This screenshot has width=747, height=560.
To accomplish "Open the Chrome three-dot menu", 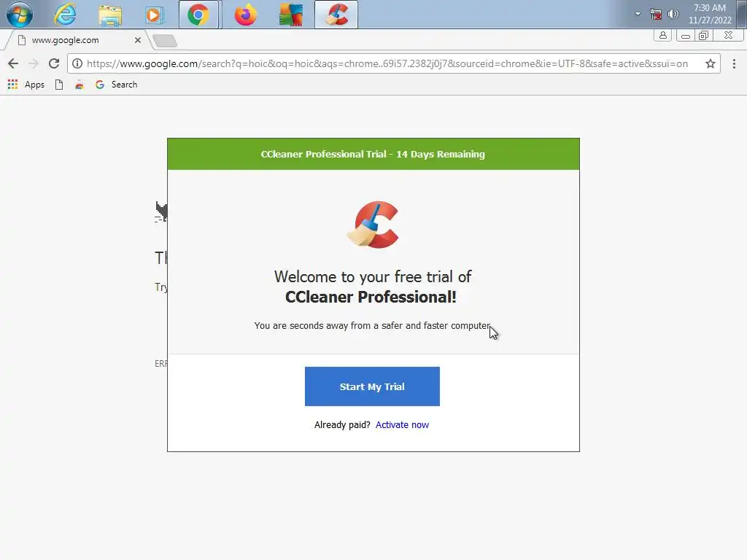I will 734,63.
